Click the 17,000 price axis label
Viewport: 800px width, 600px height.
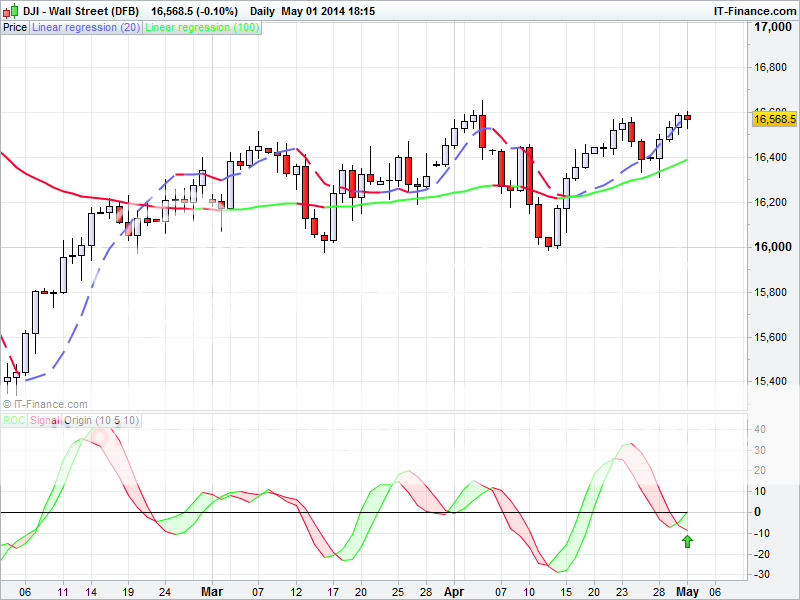click(771, 27)
